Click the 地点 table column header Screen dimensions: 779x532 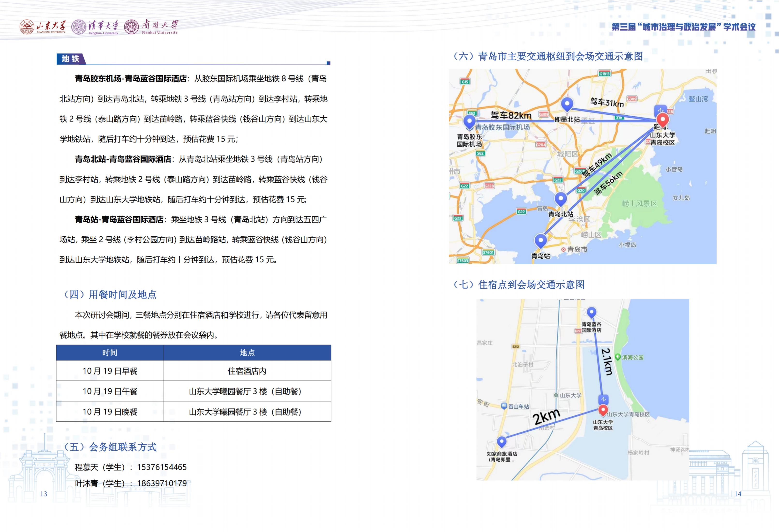(x=247, y=353)
